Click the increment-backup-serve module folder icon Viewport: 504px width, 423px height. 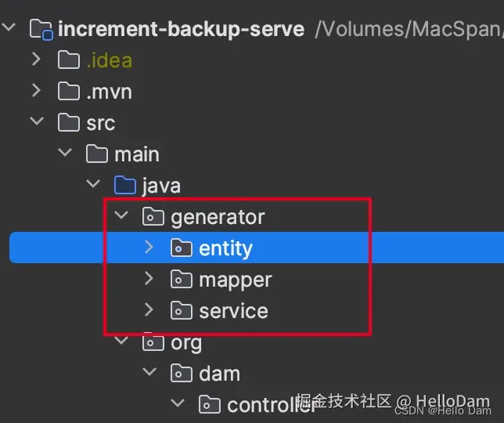click(x=41, y=30)
